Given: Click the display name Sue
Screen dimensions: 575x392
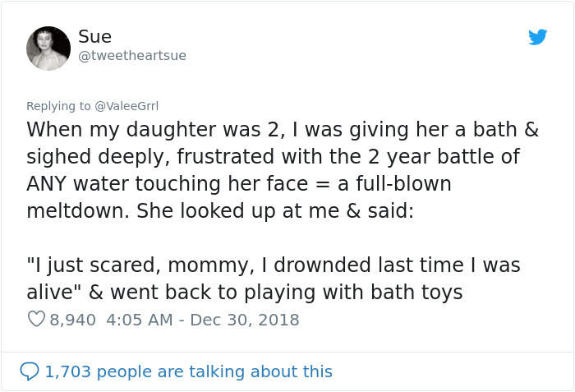Looking at the screenshot, I should 94,36.
